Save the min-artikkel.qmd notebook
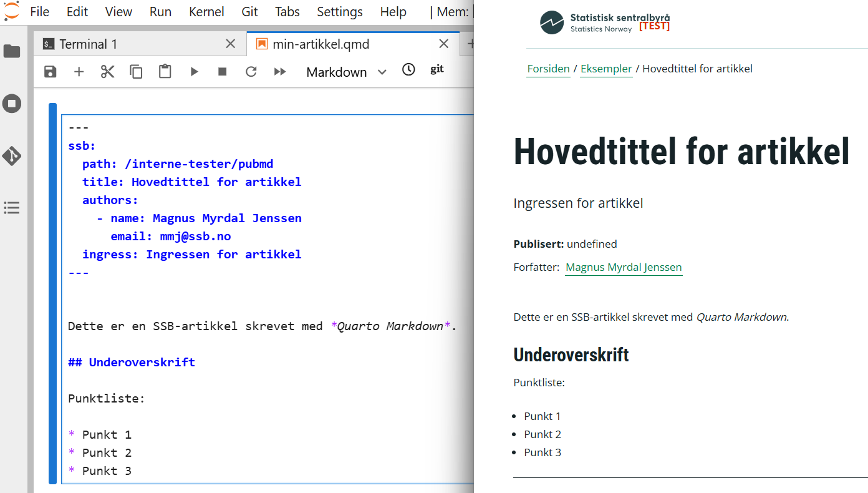This screenshot has width=868, height=493. tap(50, 71)
